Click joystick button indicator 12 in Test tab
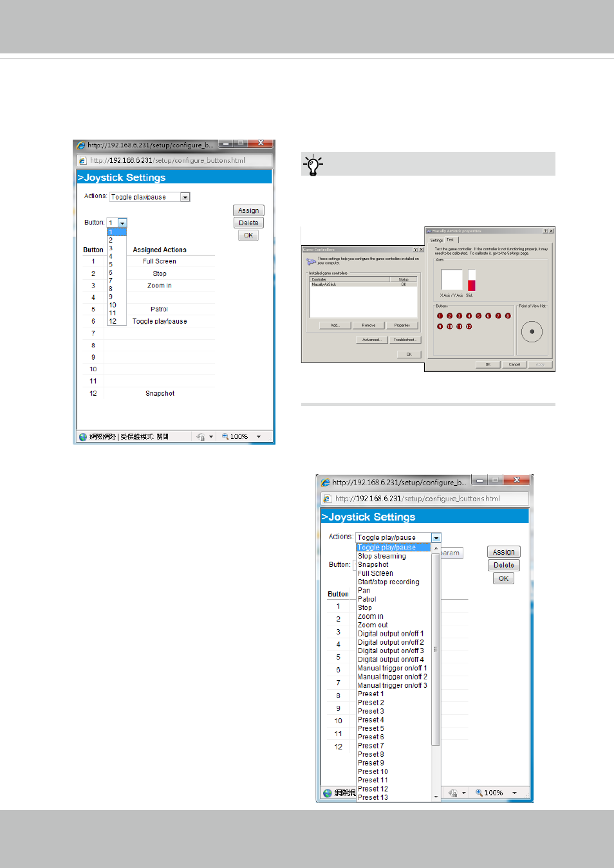 point(469,327)
